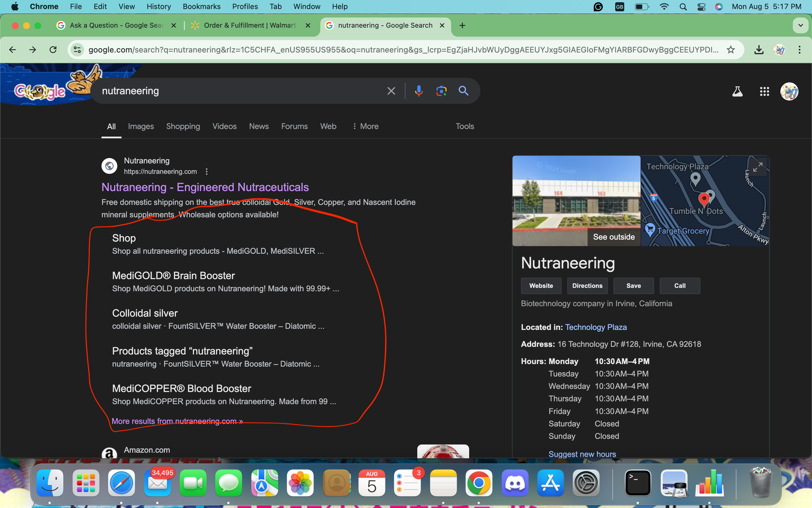Switch to News results tab

259,126
